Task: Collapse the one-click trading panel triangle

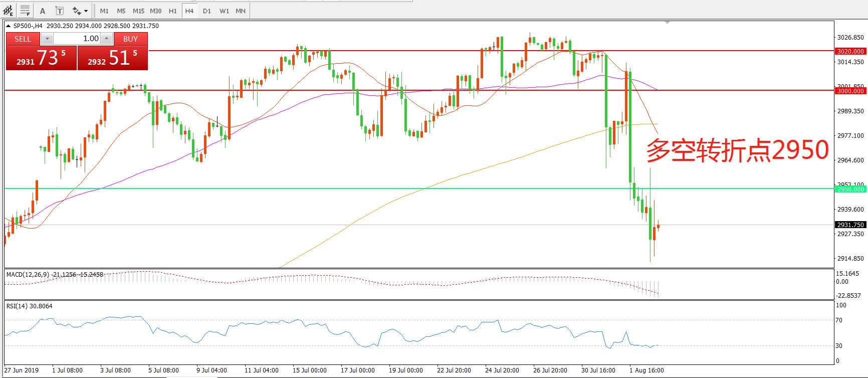Action: click(x=9, y=26)
